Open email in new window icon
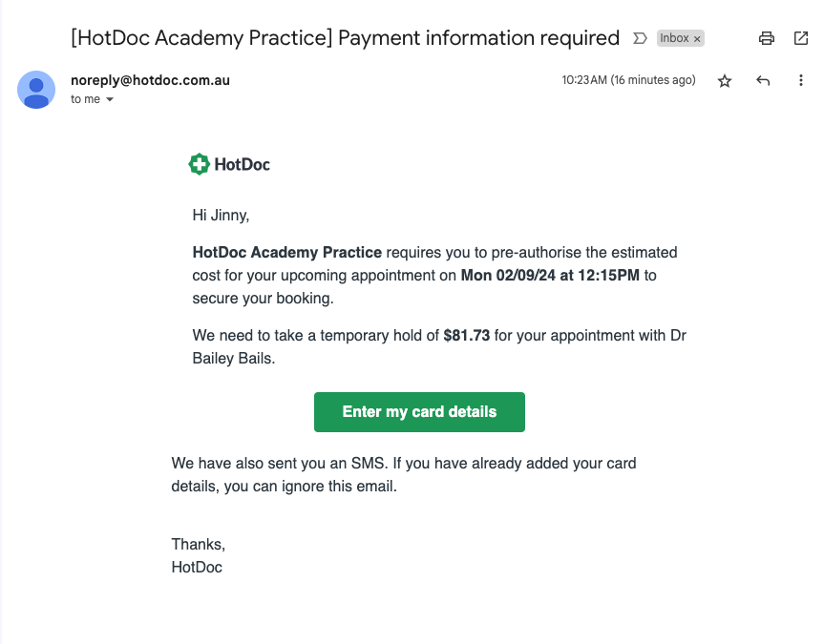 [x=801, y=38]
